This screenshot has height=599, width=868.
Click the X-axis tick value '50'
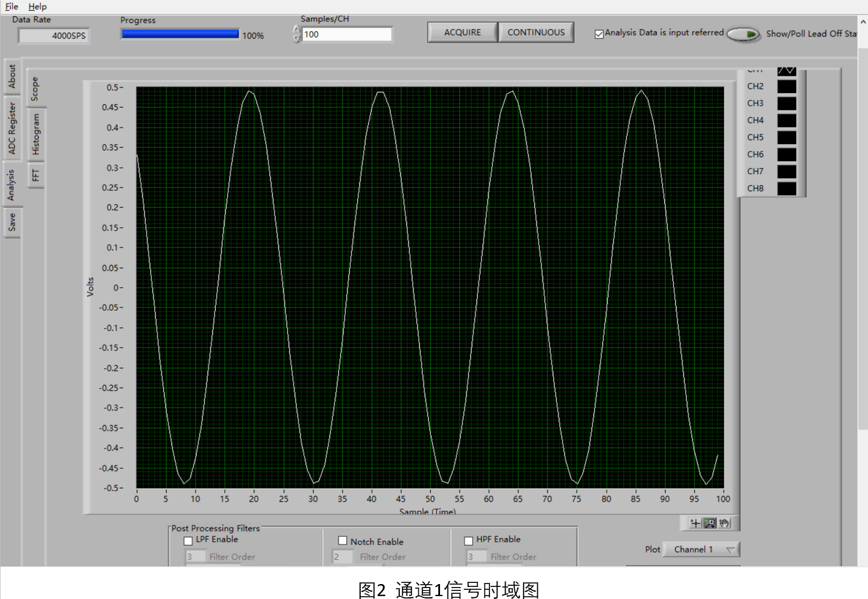tap(430, 499)
